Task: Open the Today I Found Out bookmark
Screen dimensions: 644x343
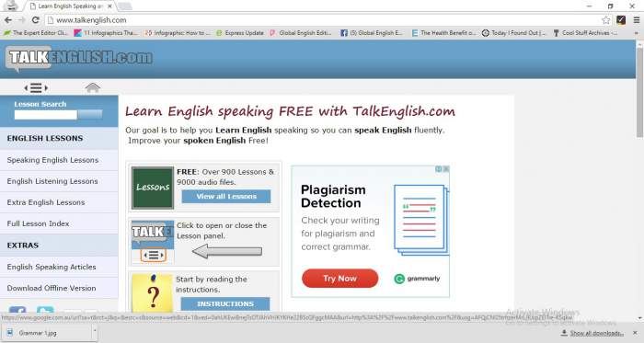Action: pos(513,33)
